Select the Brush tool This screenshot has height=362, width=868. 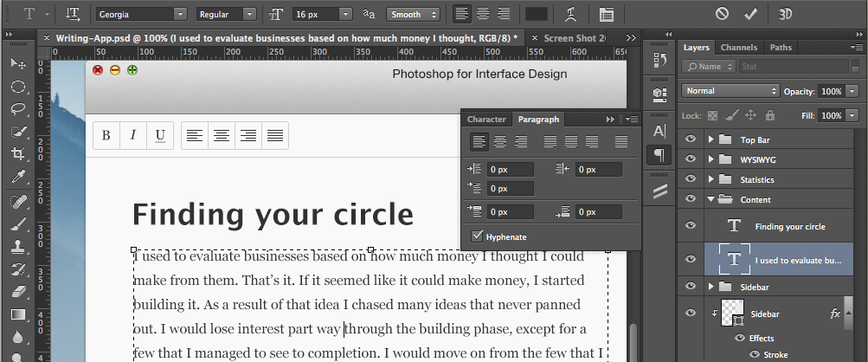(x=18, y=223)
